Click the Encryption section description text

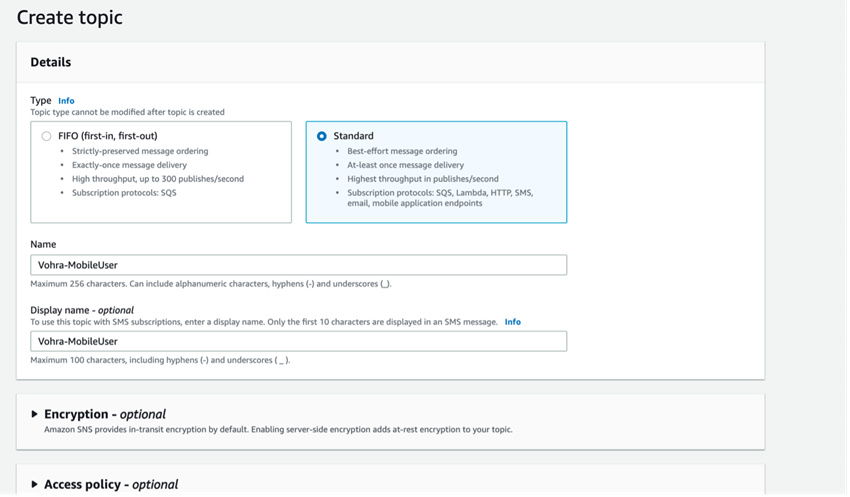[x=278, y=429]
